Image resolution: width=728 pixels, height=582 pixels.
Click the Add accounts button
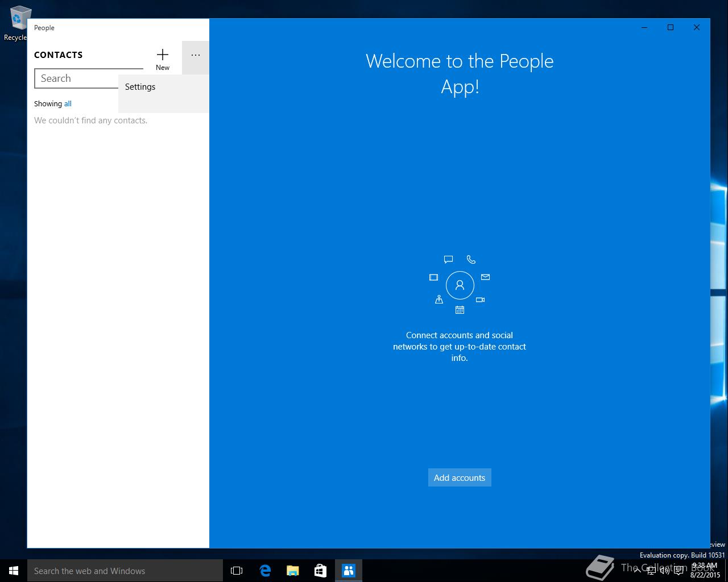pos(460,477)
